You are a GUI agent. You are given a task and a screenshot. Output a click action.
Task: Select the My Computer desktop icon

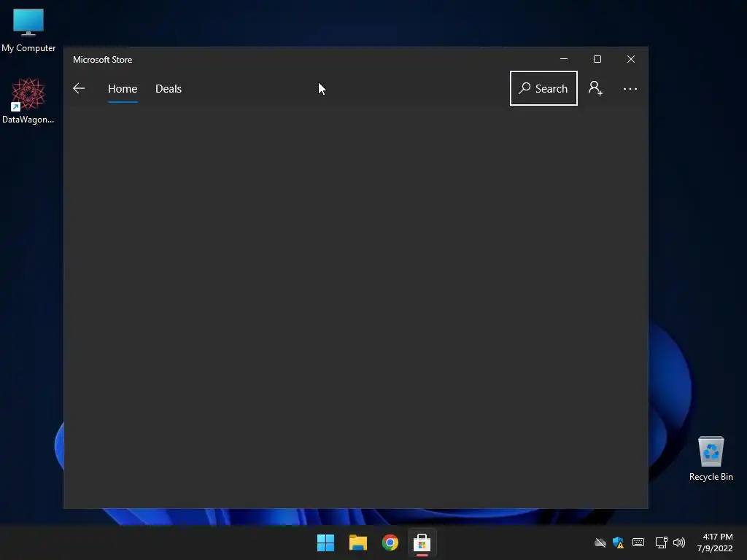(28, 31)
